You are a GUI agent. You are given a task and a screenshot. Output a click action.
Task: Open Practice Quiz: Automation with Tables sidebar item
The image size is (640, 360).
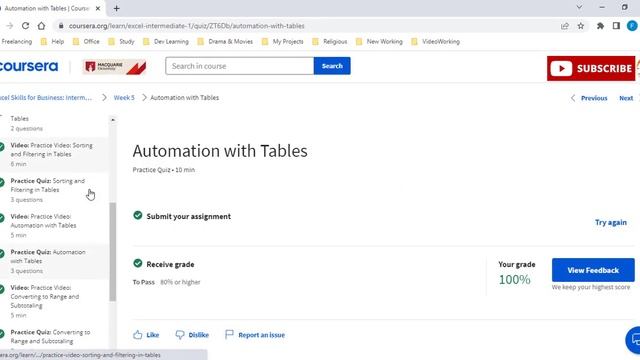click(x=48, y=261)
